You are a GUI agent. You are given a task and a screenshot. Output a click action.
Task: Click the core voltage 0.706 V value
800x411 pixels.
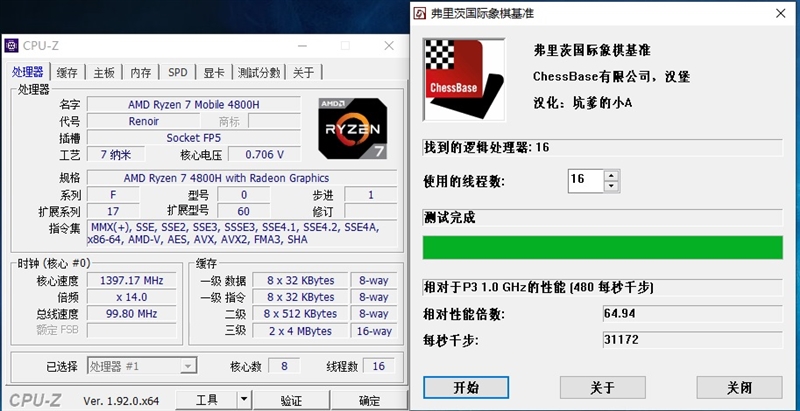pyautogui.click(x=264, y=155)
